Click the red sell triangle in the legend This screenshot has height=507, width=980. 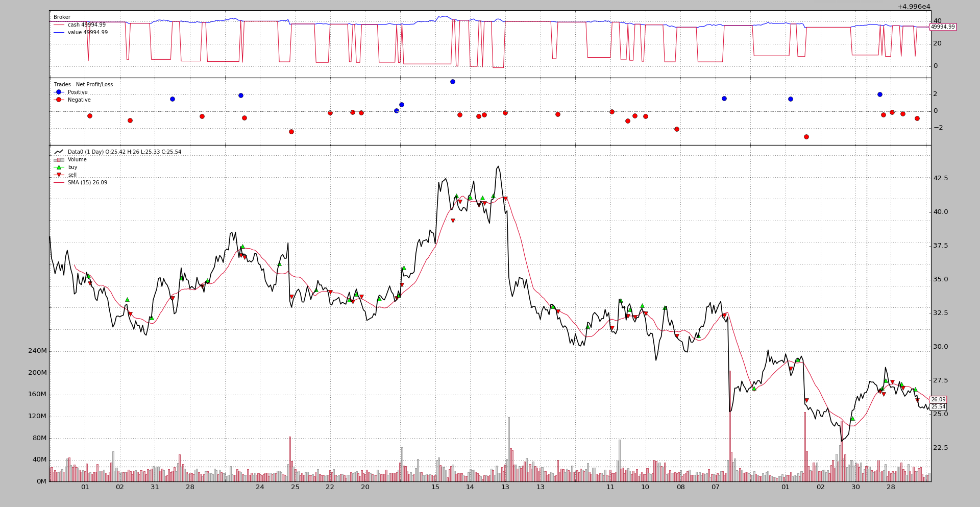tap(59, 175)
